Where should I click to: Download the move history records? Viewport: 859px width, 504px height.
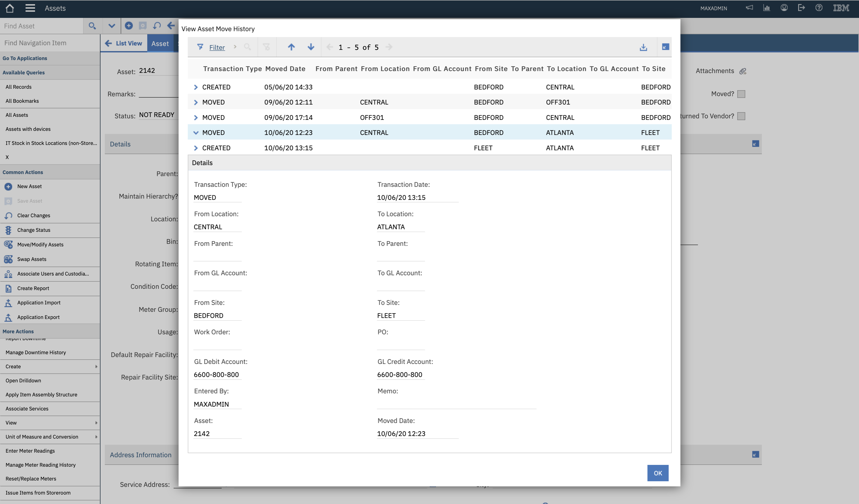643,47
